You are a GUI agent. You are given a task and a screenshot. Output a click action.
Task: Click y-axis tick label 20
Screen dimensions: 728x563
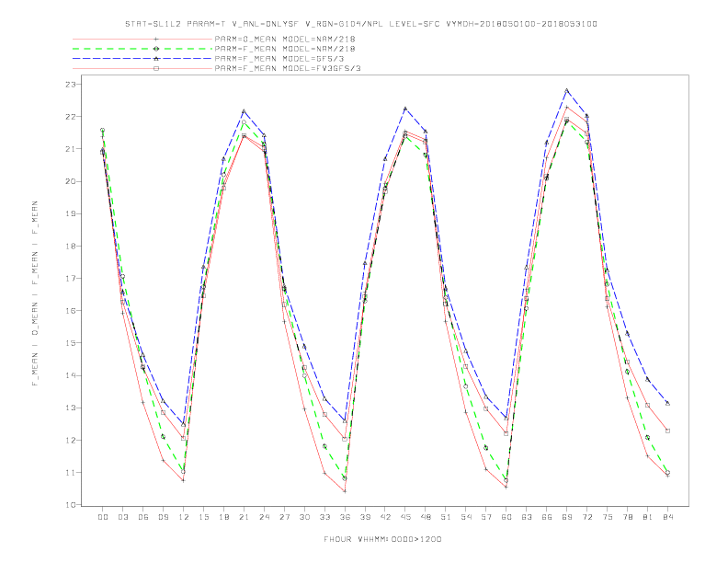(70, 181)
